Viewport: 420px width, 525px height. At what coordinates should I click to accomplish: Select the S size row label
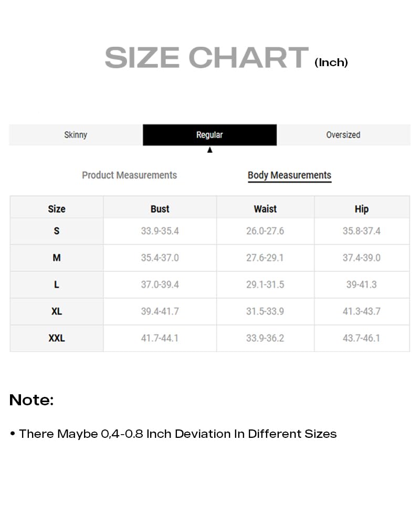(x=57, y=231)
